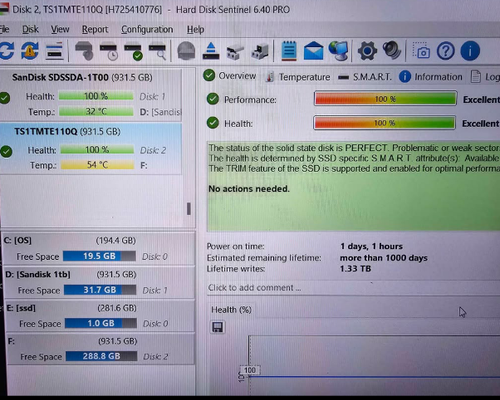
Task: Click the blue envelope e-mail icon
Action: tap(313, 51)
